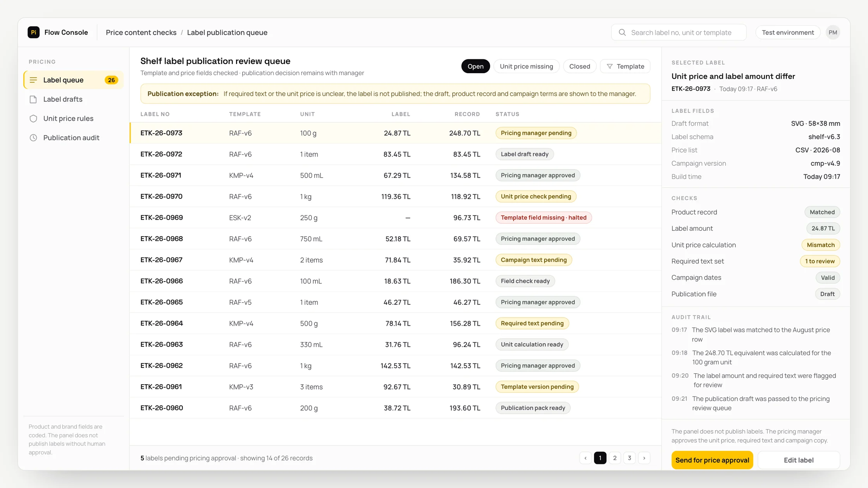Image resolution: width=868 pixels, height=488 pixels.
Task: Select row ETK-26-0960
Action: 395,408
